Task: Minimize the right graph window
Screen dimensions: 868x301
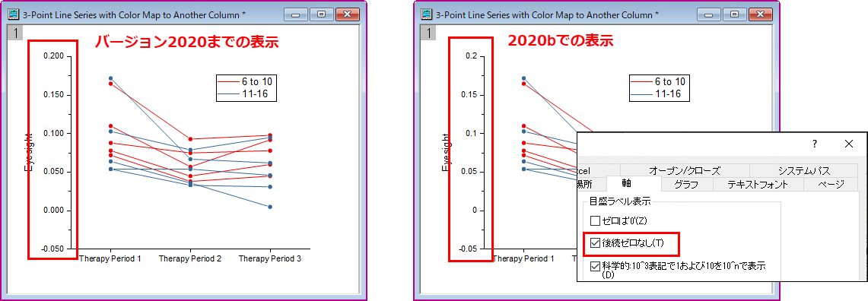Action: point(709,15)
